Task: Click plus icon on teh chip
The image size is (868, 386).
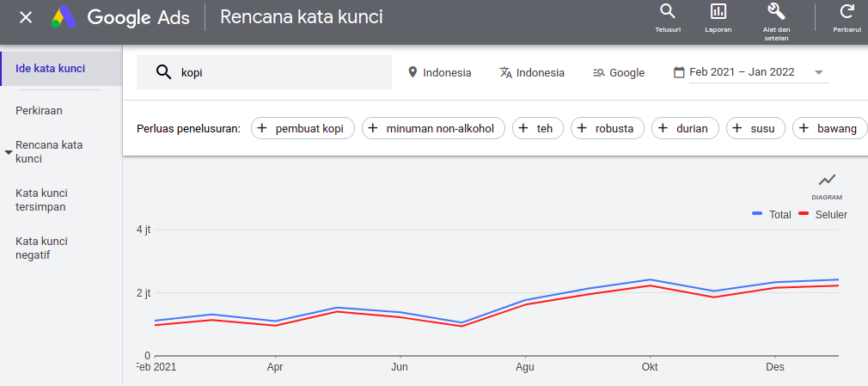Action: pyautogui.click(x=523, y=128)
